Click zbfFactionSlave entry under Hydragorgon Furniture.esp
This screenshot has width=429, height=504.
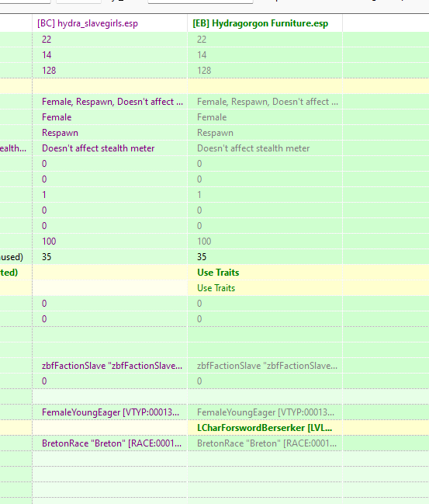(x=267, y=366)
